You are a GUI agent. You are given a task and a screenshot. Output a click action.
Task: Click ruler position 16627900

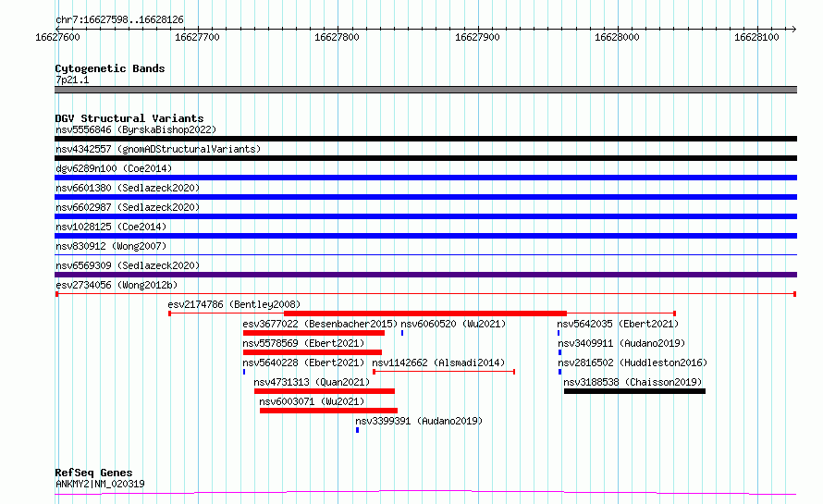click(x=477, y=37)
